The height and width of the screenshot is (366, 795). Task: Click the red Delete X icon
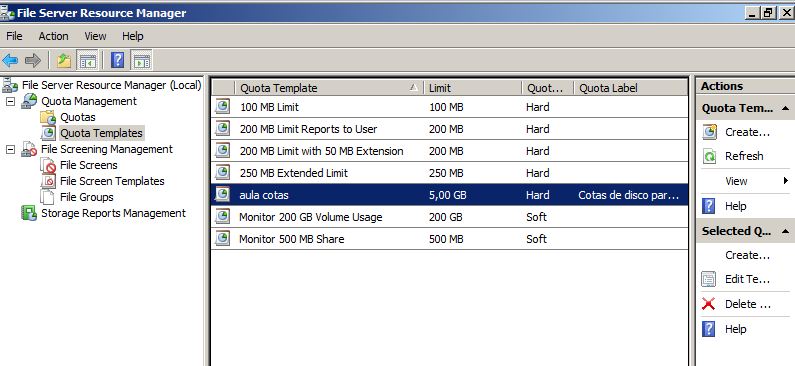pos(709,304)
